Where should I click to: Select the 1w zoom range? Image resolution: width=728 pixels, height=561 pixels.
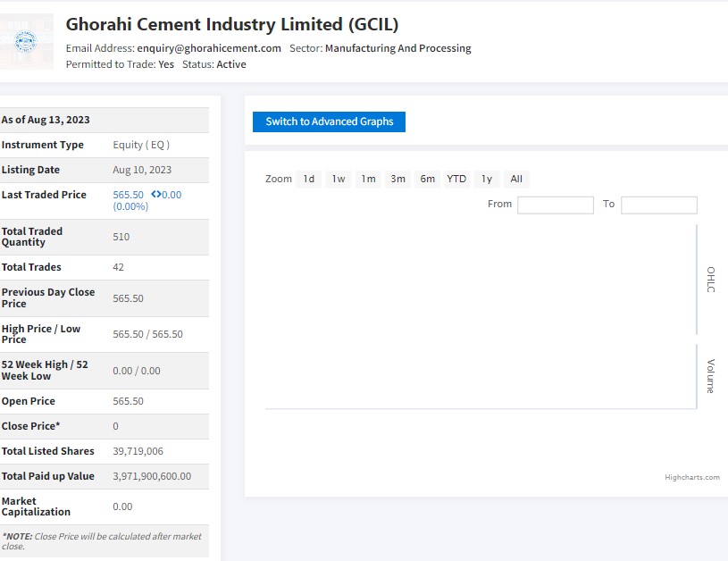[x=339, y=179]
